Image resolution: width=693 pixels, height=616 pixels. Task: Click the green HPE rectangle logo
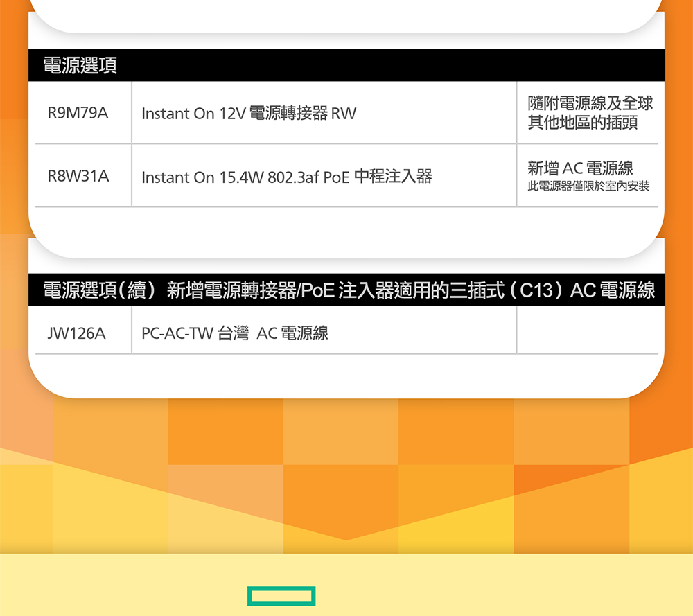(x=281, y=596)
